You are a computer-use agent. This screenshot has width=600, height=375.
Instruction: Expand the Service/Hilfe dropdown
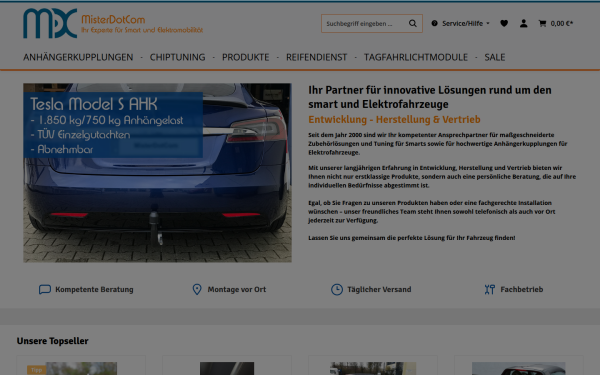point(461,23)
